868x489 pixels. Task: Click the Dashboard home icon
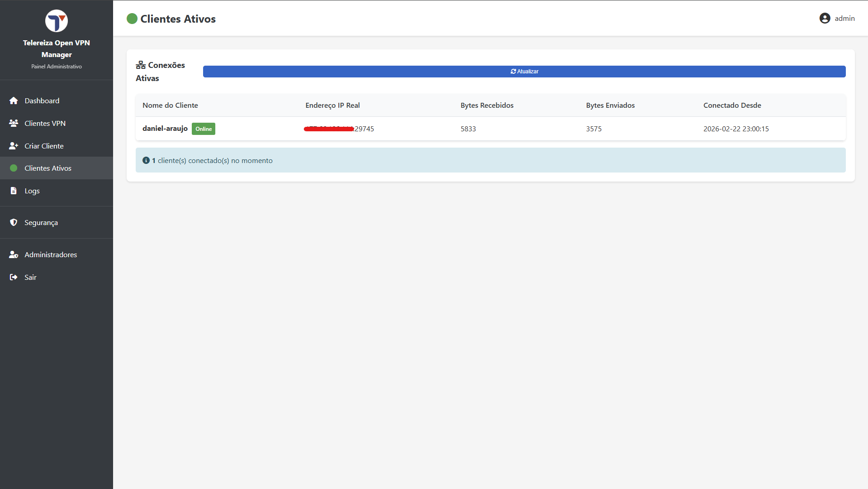click(x=14, y=101)
